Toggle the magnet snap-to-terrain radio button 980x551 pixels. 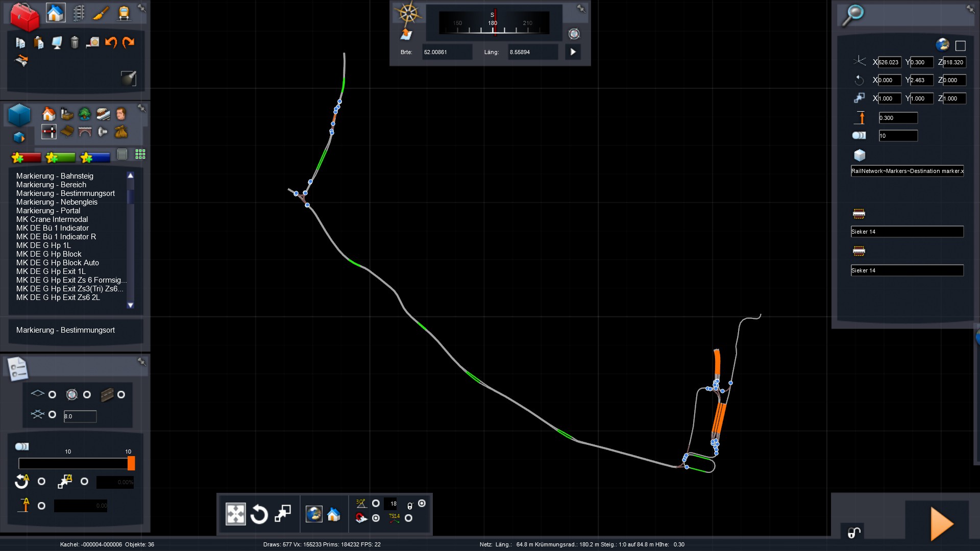pyautogui.click(x=376, y=518)
